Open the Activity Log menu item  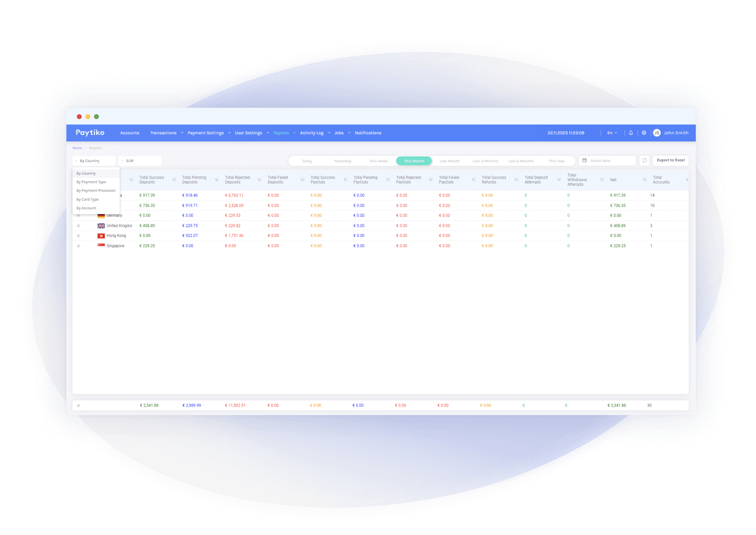click(311, 133)
